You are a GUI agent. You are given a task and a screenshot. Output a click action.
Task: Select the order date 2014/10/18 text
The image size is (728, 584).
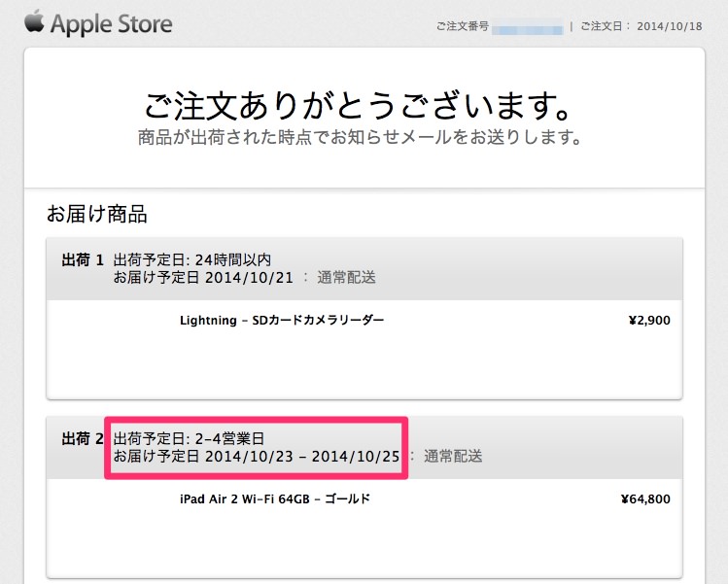click(x=670, y=26)
